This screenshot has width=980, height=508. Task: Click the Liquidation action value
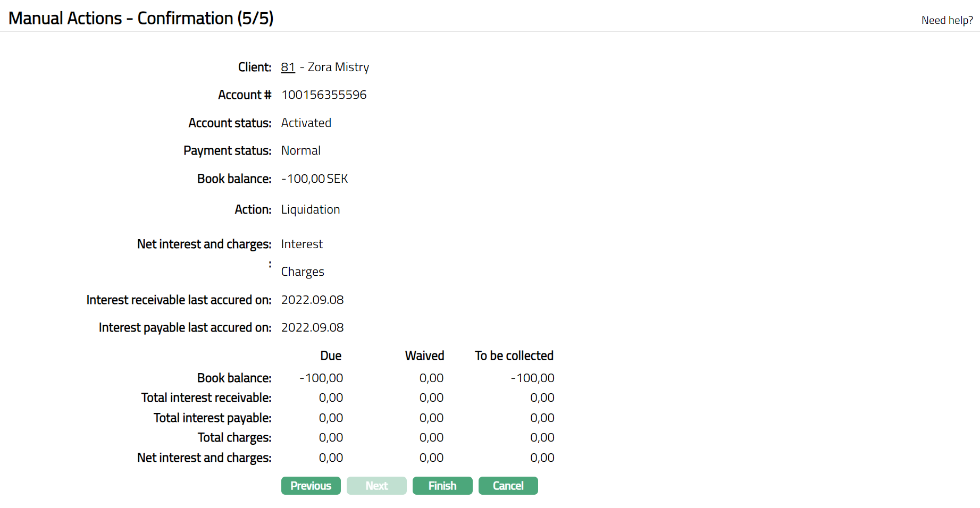310,210
